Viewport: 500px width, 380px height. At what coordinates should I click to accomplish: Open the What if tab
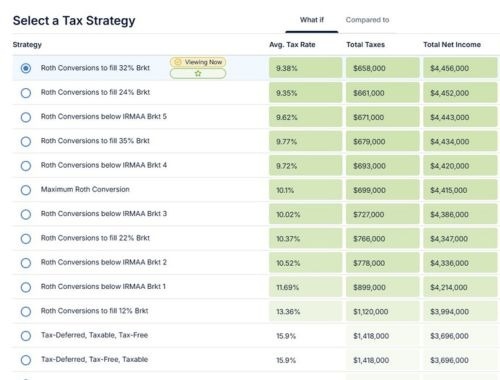pos(312,20)
